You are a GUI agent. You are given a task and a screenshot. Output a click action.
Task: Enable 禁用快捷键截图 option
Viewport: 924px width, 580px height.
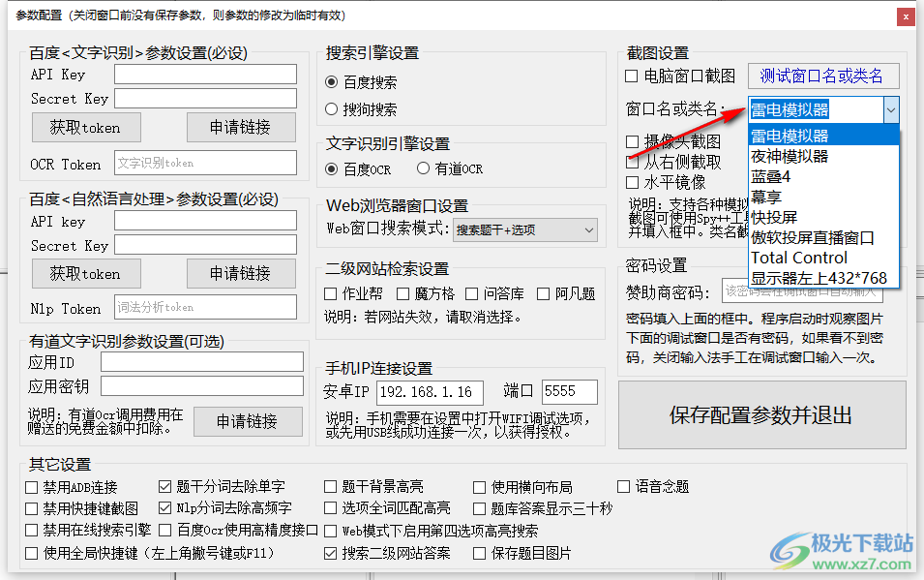(32, 508)
